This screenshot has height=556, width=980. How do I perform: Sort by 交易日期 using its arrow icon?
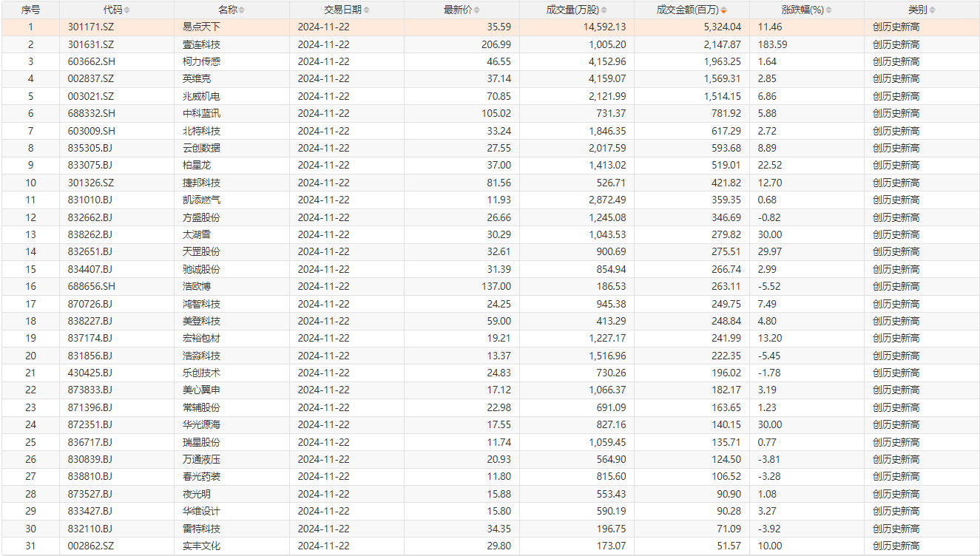click(367, 10)
